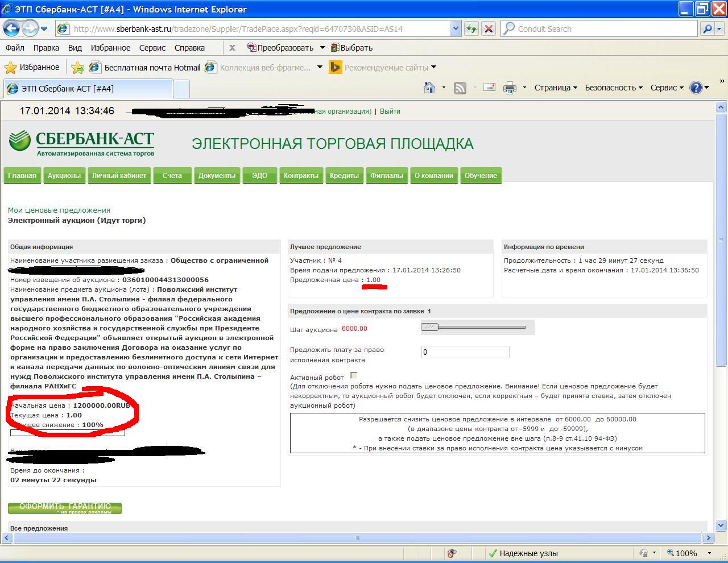Screen dimensions: 728x563
Task: Click the Выйти logout link
Action: pyautogui.click(x=390, y=111)
